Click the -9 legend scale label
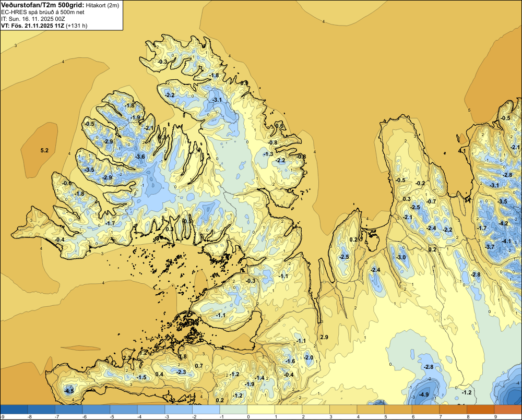The height and width of the screenshot is (420, 522). pos(2,417)
